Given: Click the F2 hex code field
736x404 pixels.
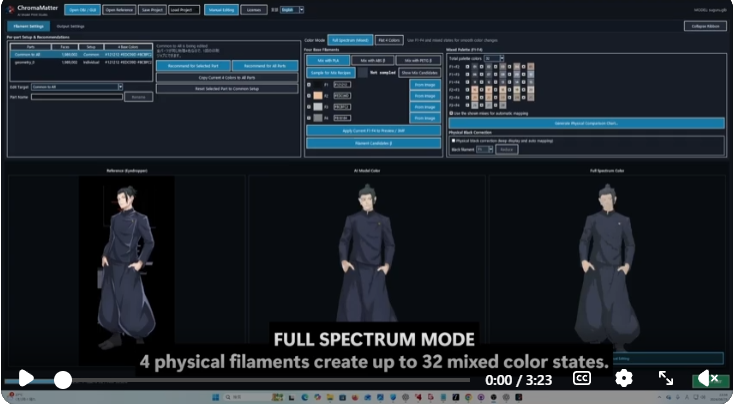Looking at the screenshot, I should 342,96.
